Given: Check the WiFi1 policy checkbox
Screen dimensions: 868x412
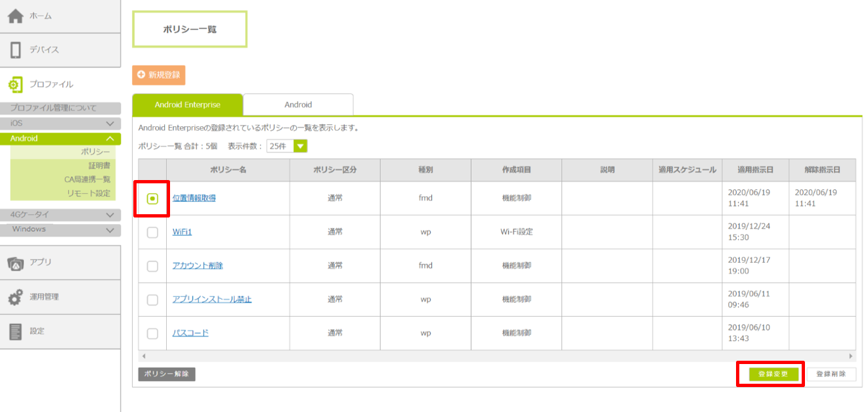Looking at the screenshot, I should point(152,232).
